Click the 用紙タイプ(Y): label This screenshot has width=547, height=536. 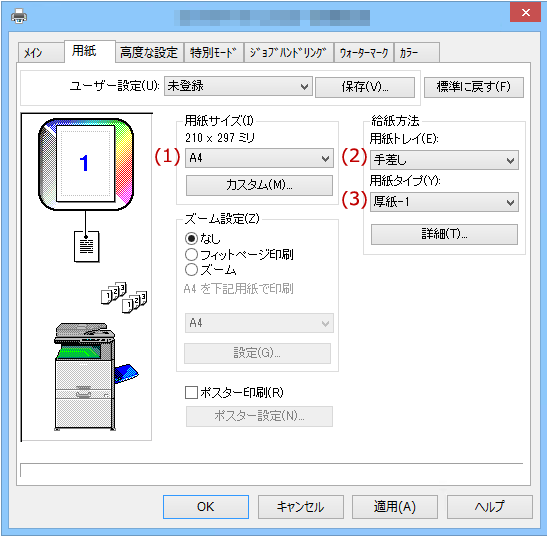[x=405, y=181]
